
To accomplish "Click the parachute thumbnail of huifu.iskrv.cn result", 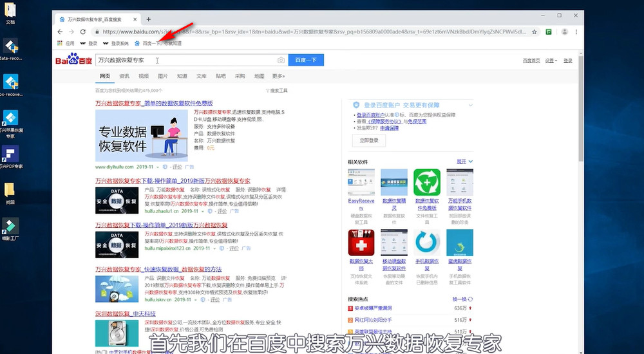I will tap(117, 289).
